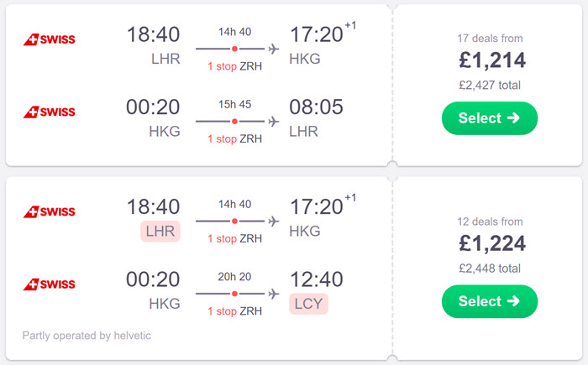Click highlighted LCY airport badge
The height and width of the screenshot is (365, 588).
(308, 304)
